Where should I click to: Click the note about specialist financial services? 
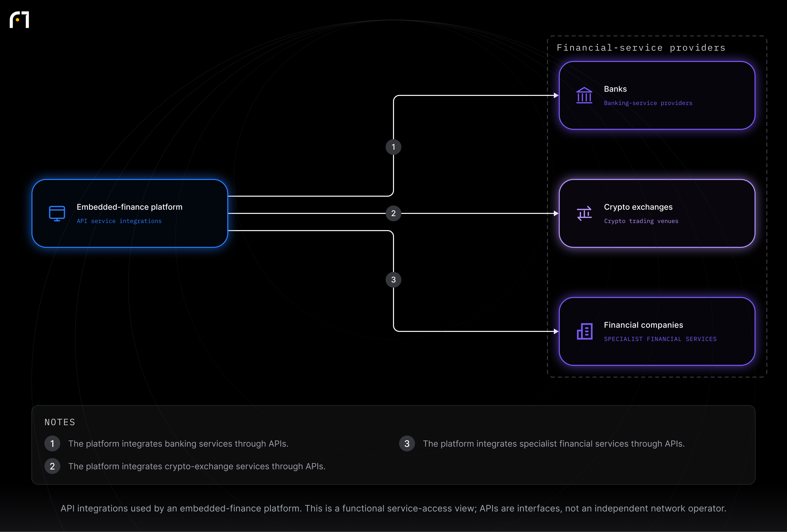[x=554, y=443]
